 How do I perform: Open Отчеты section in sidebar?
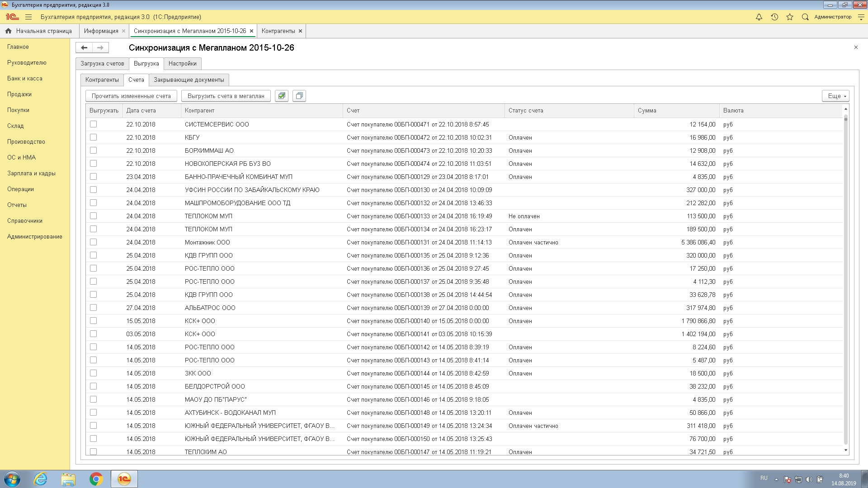tap(17, 205)
